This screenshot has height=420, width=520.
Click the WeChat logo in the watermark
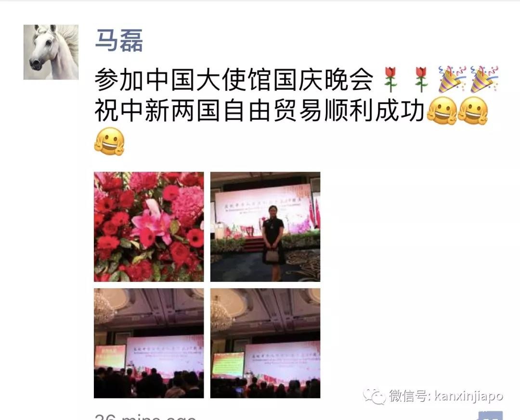point(374,396)
